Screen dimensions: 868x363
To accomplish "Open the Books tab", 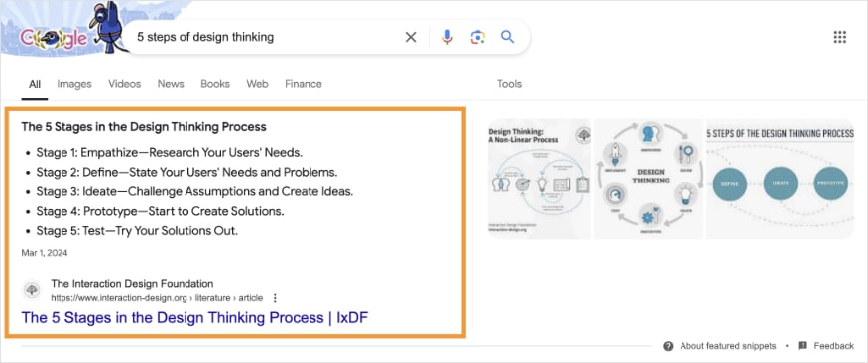I will 215,84.
